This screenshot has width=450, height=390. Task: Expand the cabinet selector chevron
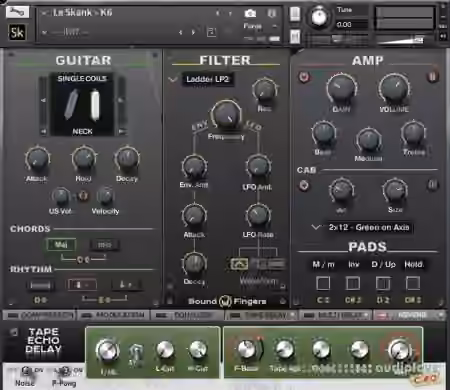pos(316,228)
